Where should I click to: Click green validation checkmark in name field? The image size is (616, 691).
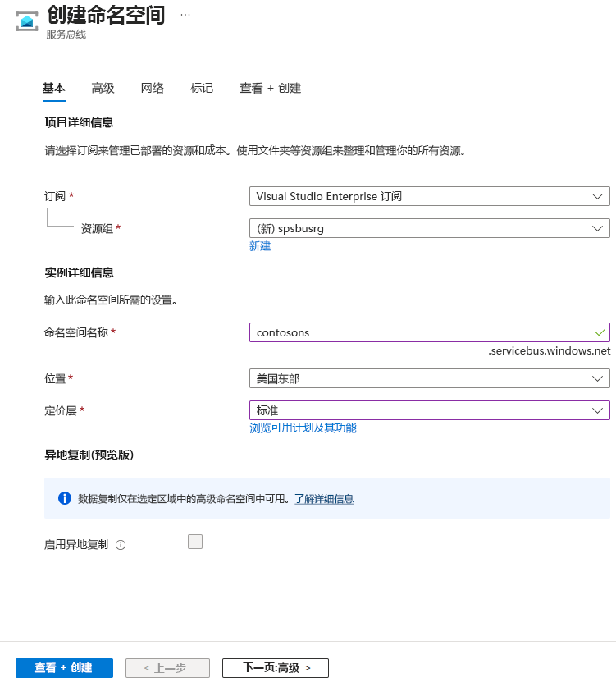click(x=600, y=332)
